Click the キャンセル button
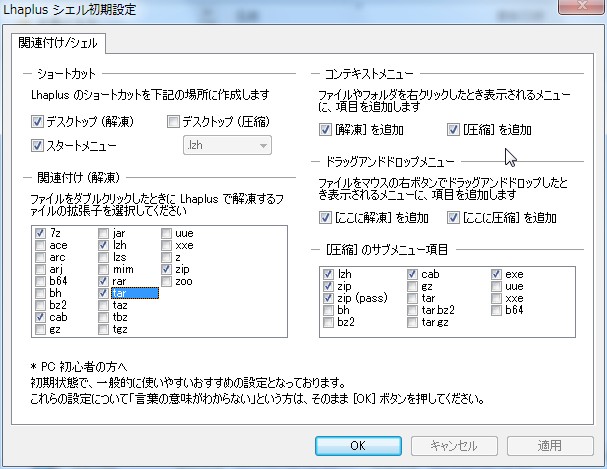 (454, 446)
